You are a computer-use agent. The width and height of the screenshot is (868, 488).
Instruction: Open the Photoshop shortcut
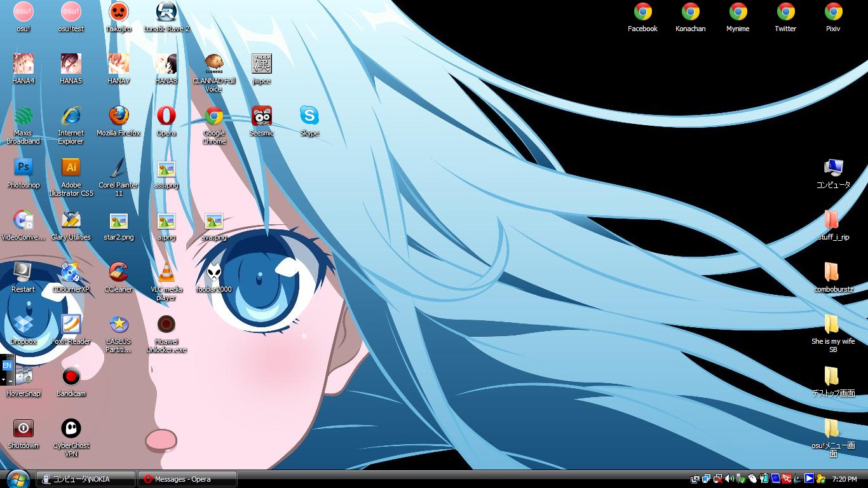[24, 173]
